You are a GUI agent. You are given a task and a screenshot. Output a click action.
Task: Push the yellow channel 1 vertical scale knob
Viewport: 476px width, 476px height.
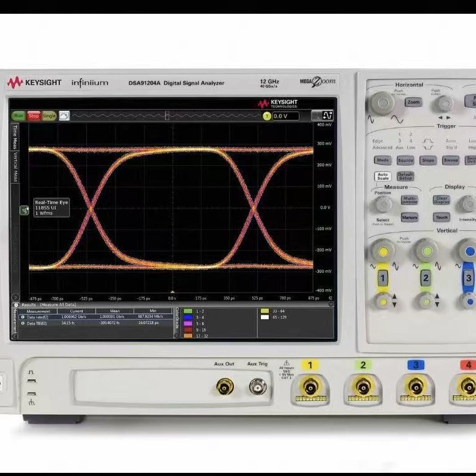click(383, 251)
